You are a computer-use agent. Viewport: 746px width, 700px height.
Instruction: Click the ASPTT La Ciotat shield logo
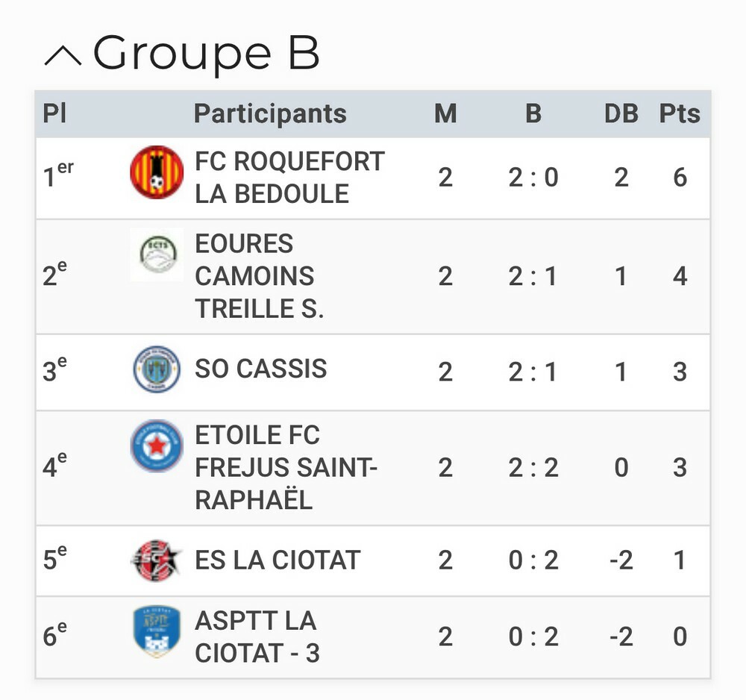(x=157, y=631)
